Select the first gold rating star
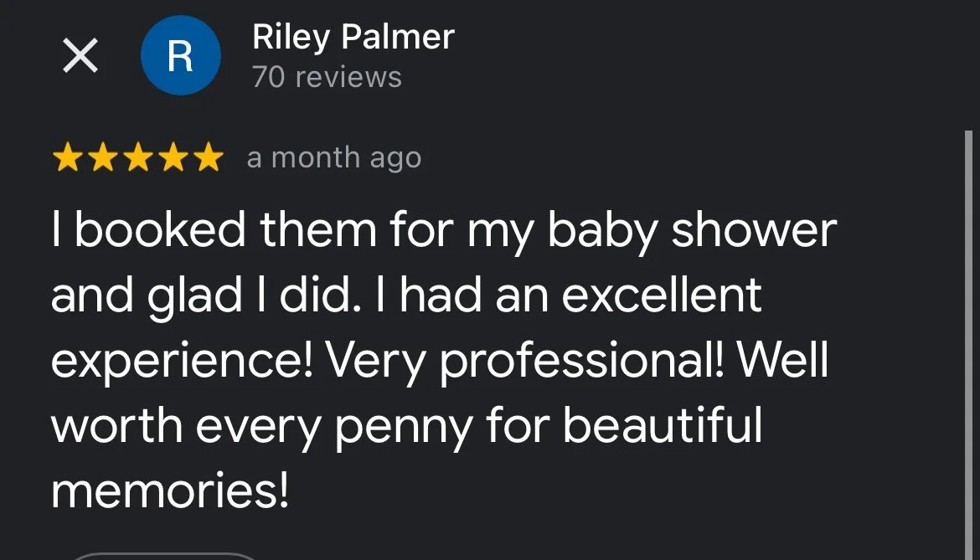 pyautogui.click(x=68, y=157)
